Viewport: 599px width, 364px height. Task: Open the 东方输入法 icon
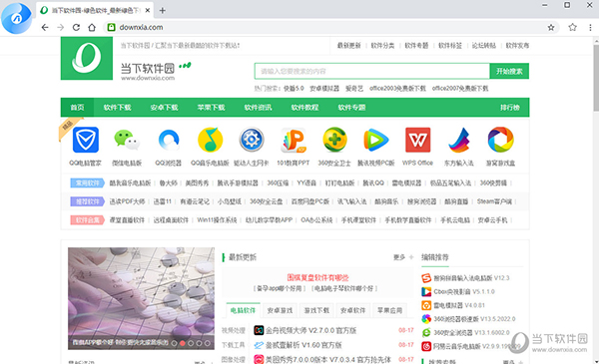(459, 140)
